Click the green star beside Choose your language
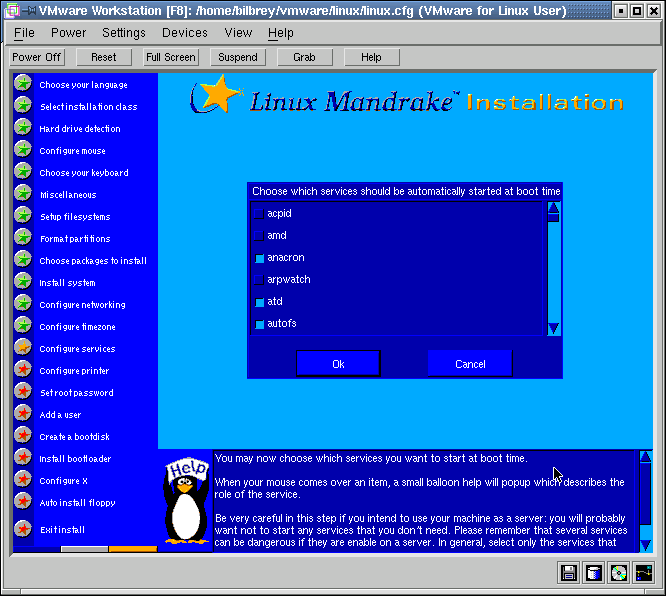This screenshot has height=596, width=666. point(23,84)
